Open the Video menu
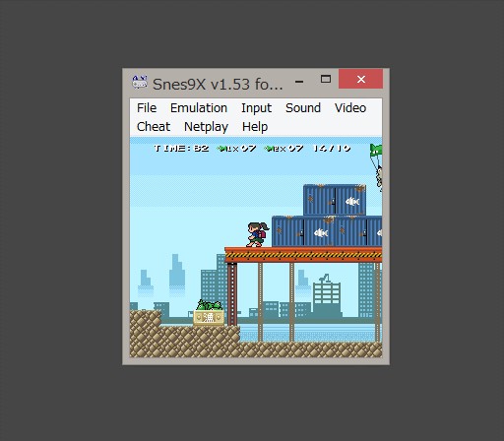 click(350, 108)
